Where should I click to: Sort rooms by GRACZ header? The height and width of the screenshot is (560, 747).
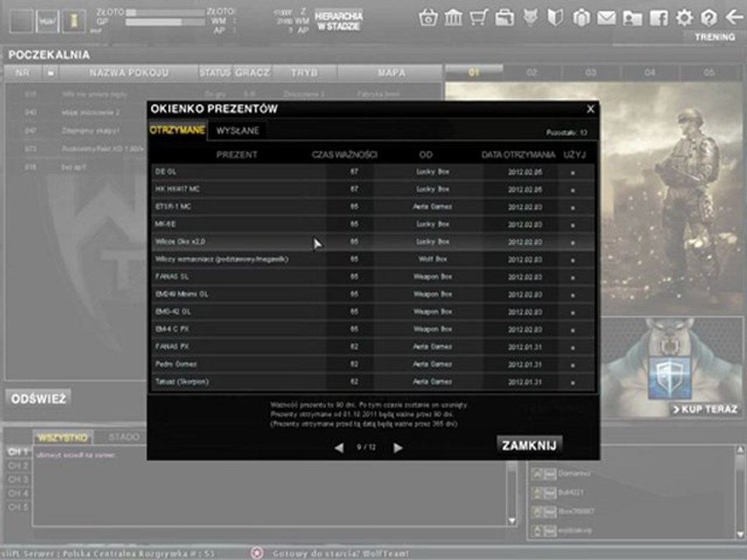[x=252, y=73]
